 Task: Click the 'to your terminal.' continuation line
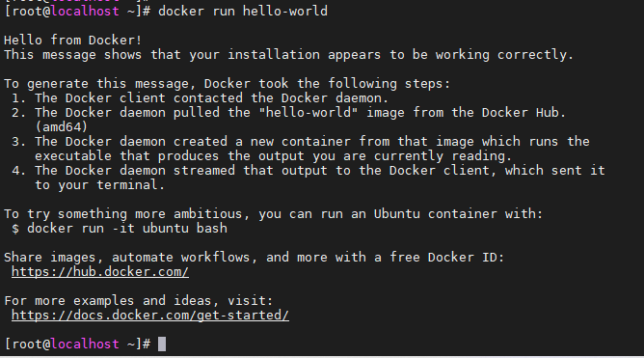pyautogui.click(x=100, y=185)
